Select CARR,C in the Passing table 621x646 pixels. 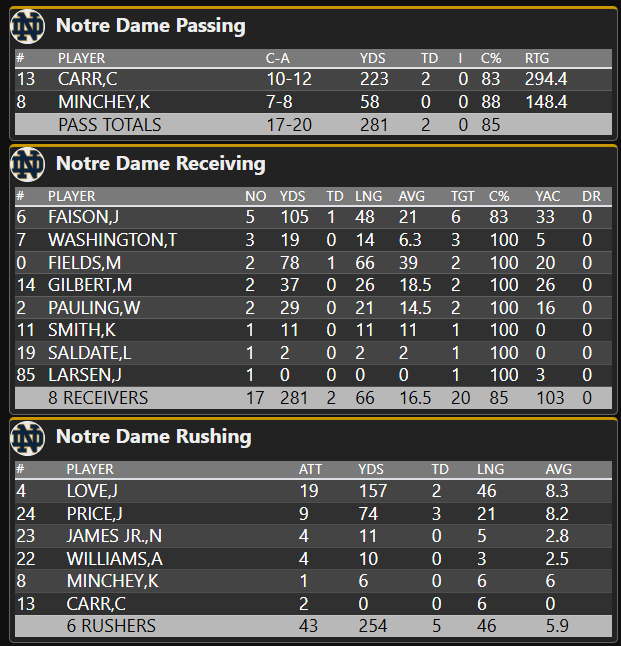click(86, 79)
